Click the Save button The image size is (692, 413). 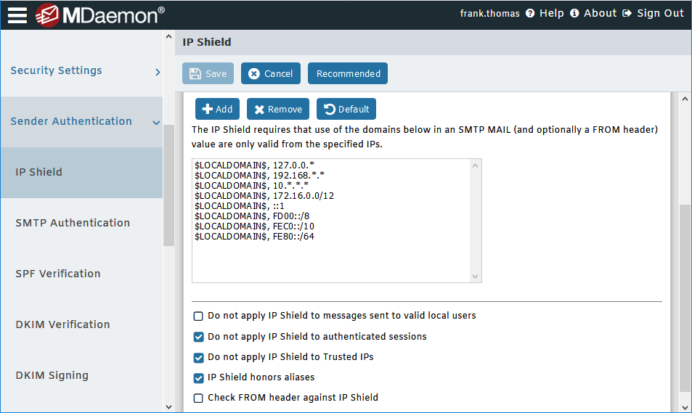pyautogui.click(x=208, y=74)
